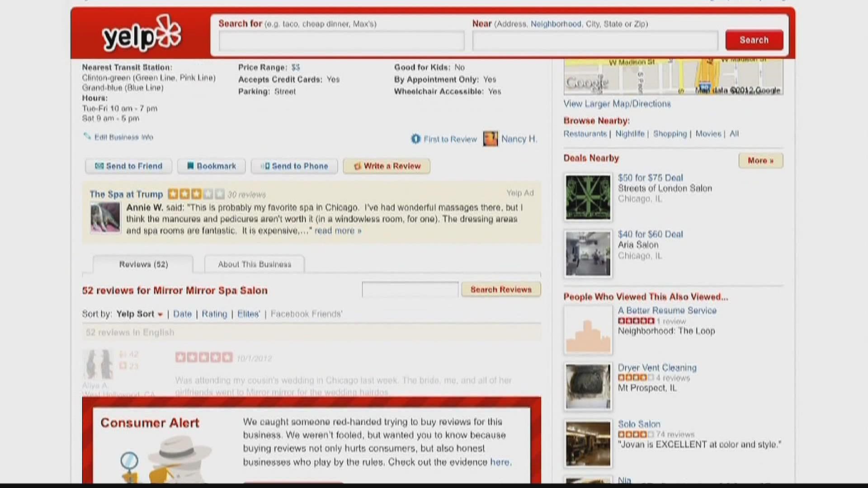The image size is (868, 488).
Task: Open the Dryer Vent Cleaning link
Action: 657,368
